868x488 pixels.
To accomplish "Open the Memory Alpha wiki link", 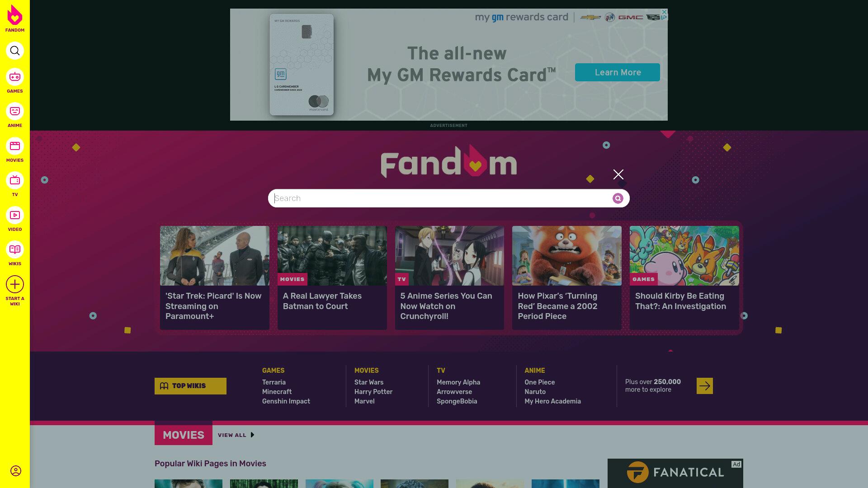I will click(x=458, y=382).
